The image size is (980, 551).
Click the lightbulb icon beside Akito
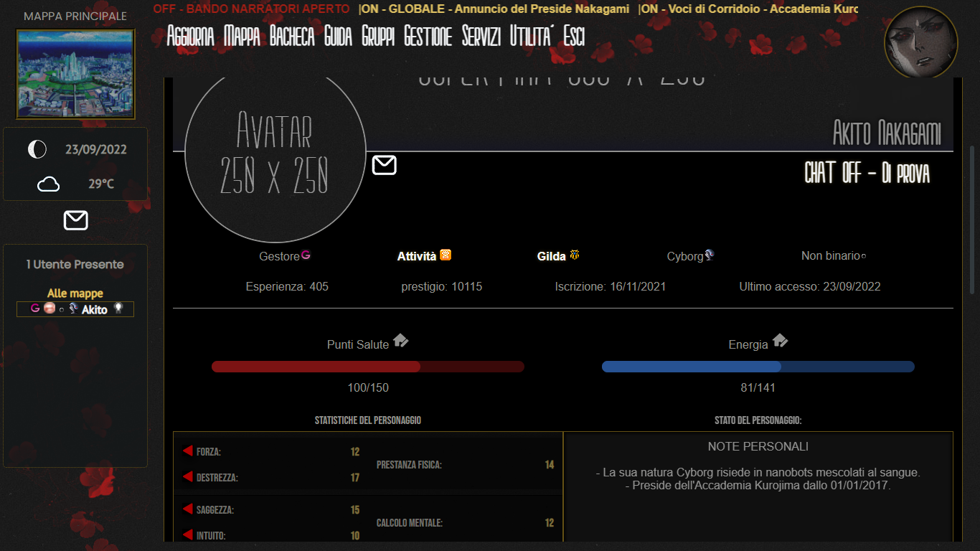point(118,309)
